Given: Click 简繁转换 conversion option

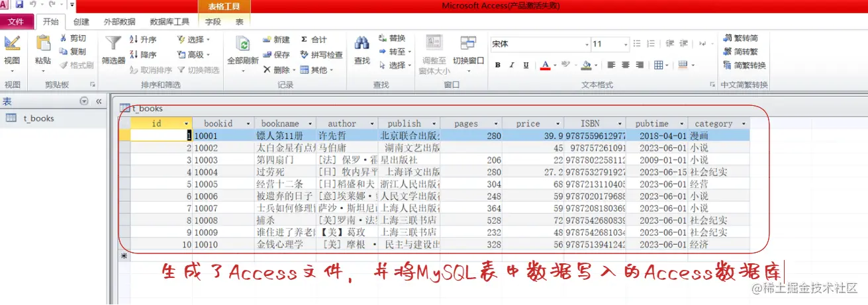Looking at the screenshot, I should click(x=745, y=65).
